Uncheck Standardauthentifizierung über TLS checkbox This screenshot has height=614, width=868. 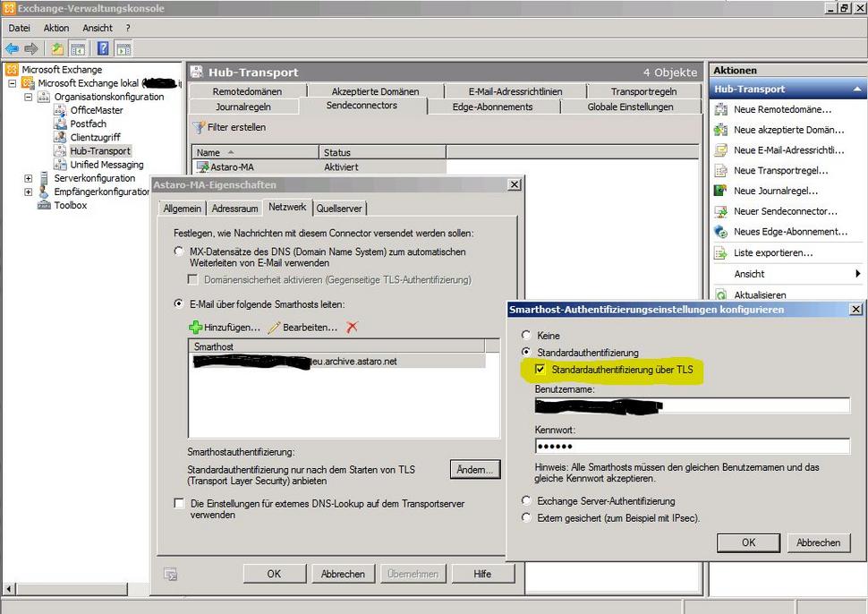pyautogui.click(x=540, y=369)
